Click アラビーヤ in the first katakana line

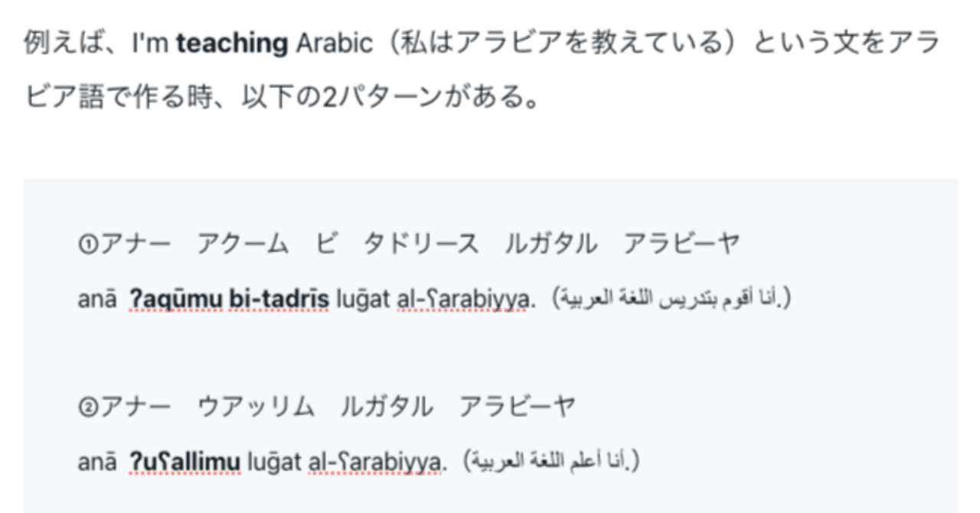tap(681, 245)
